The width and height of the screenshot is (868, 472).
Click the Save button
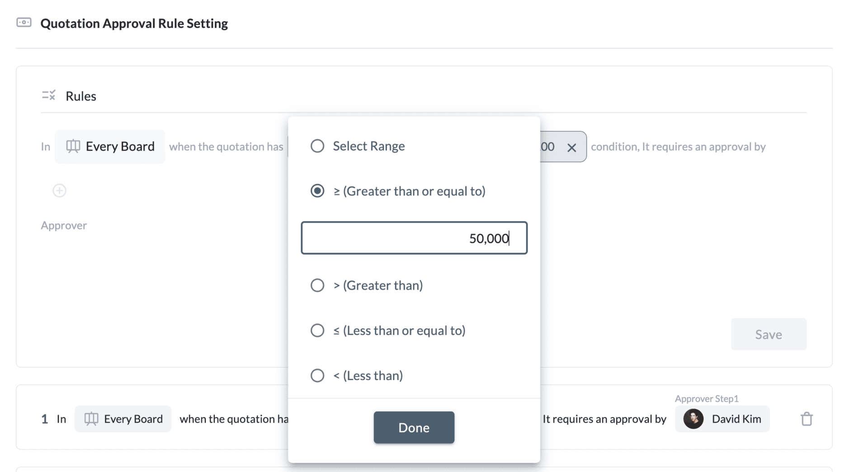pyautogui.click(x=769, y=334)
